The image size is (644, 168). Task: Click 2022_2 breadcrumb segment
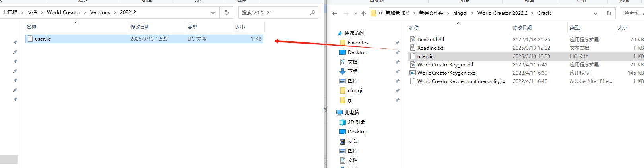pyautogui.click(x=128, y=12)
